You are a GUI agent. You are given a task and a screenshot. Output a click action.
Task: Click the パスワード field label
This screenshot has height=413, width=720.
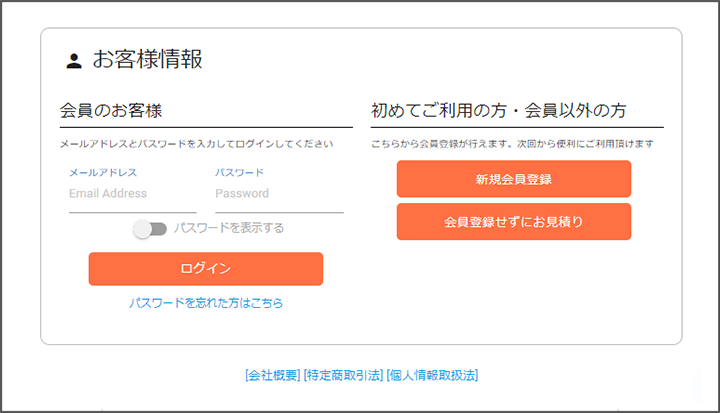pos(239,172)
